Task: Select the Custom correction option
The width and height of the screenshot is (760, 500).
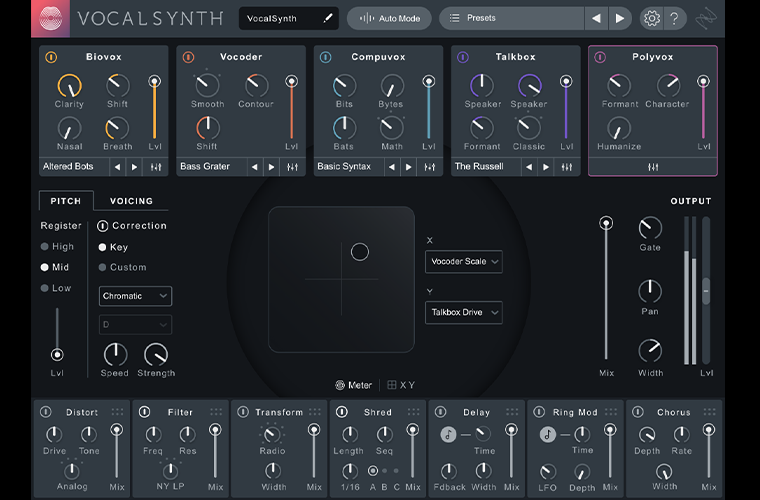Action: click(102, 267)
